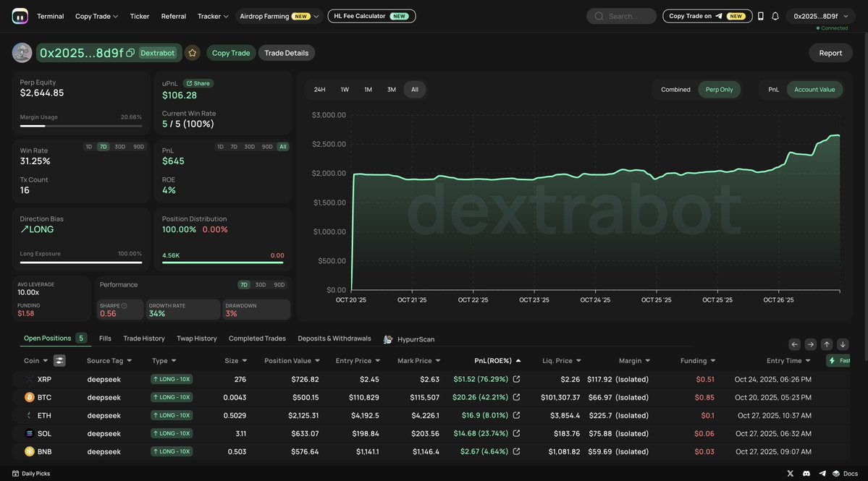Screen dimensions: 868x481
Task: Open the Discord icon in footer
Action: point(806,473)
